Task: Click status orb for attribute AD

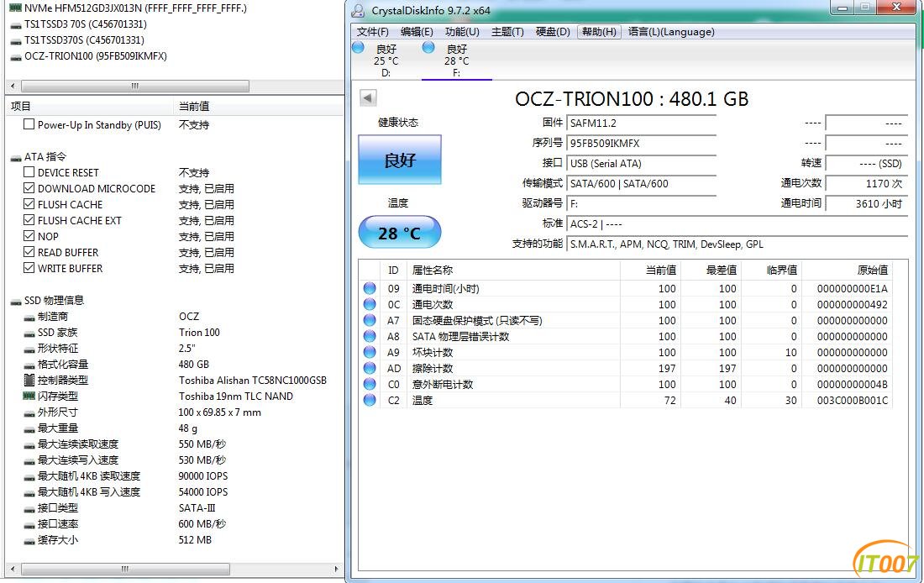Action: point(370,368)
